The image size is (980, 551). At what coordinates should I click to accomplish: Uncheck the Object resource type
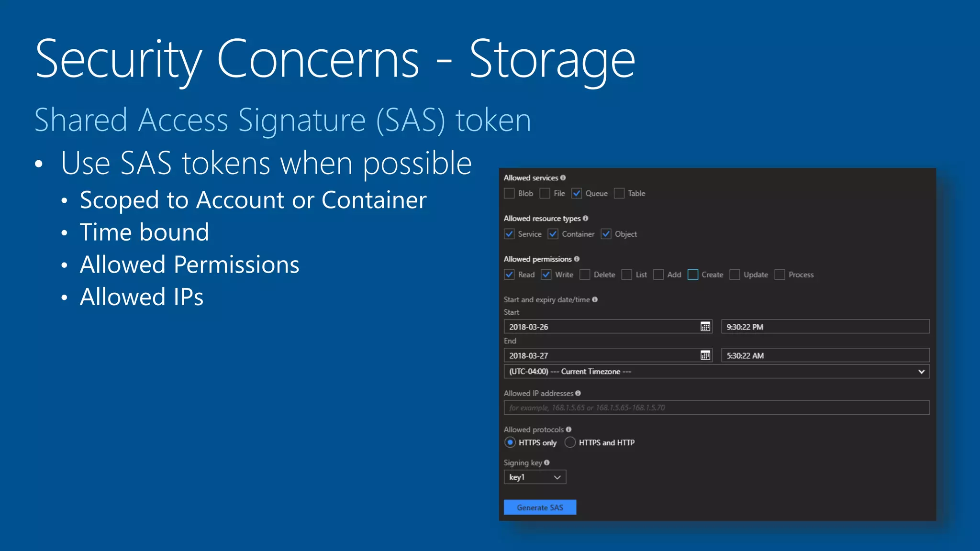[x=606, y=234]
